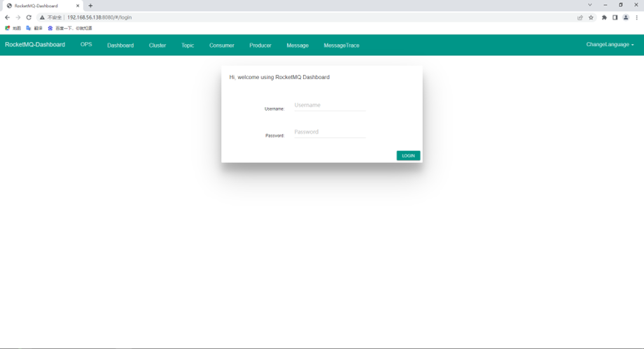The width and height of the screenshot is (644, 349).
Task: Open the tab search chevron in title bar
Action: coord(590,5)
